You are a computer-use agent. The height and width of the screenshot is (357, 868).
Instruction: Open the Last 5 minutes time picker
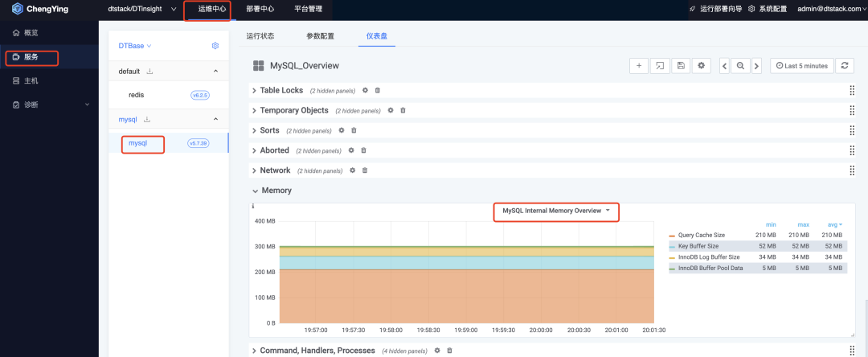[x=801, y=65]
